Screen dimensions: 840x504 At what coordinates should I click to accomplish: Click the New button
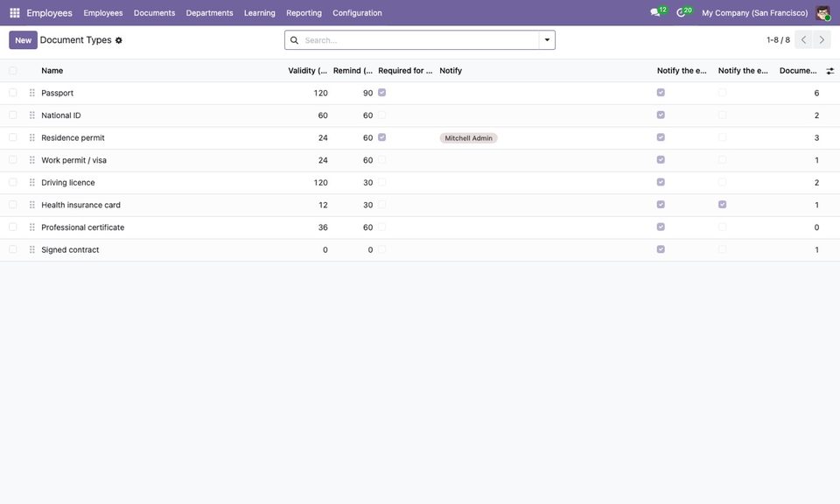[x=23, y=40]
